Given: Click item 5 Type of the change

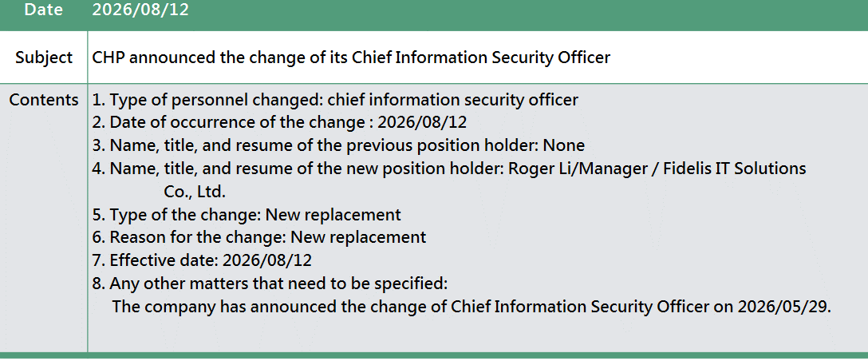Looking at the screenshot, I should (x=247, y=214).
